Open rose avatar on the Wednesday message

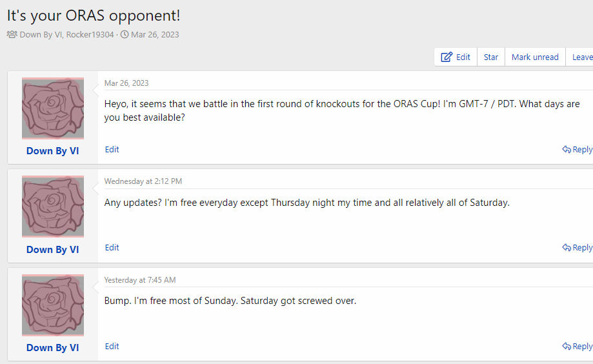pos(53,207)
